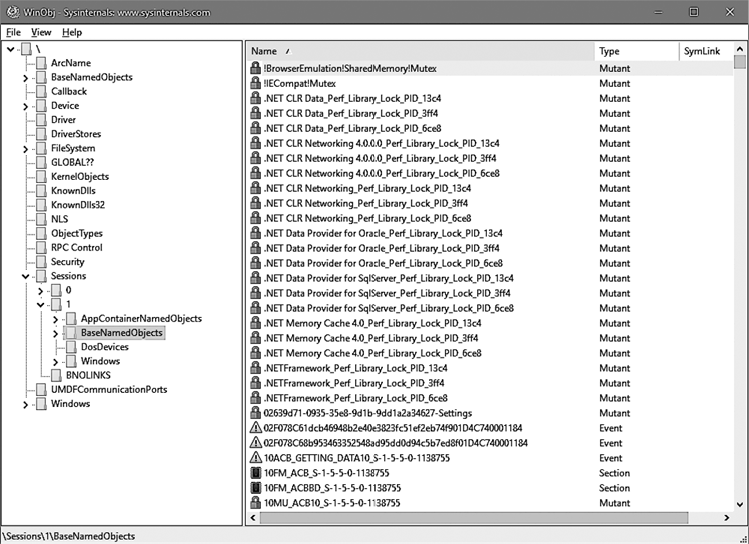This screenshot has width=749, height=544.
Task: Expand the FileSystem tree node
Action: pos(25,149)
